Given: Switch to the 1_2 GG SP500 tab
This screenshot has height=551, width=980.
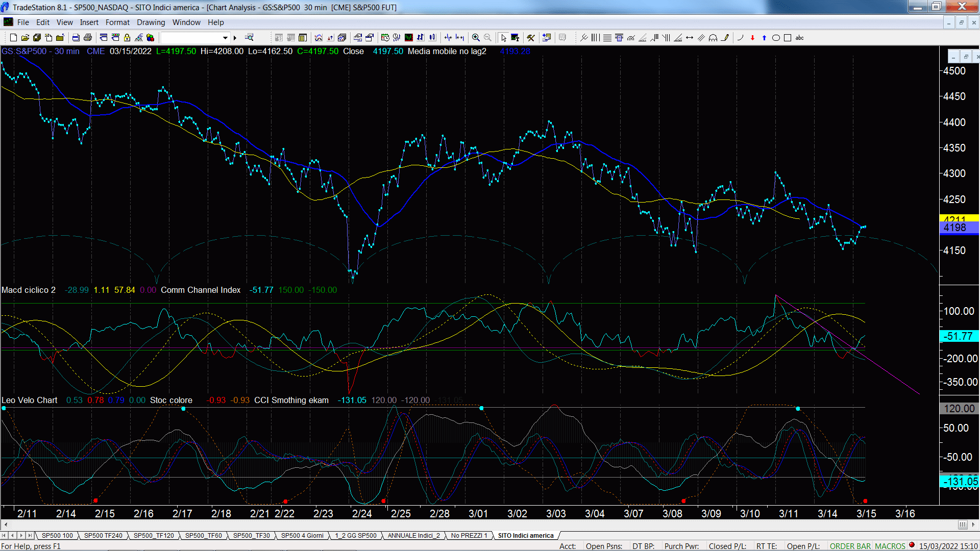Looking at the screenshot, I should coord(356,536).
